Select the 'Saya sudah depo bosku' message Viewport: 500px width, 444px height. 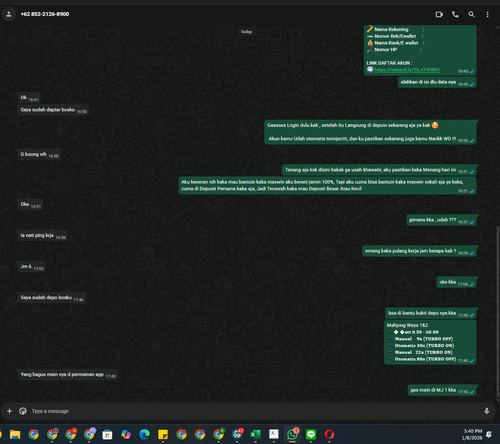(51, 298)
